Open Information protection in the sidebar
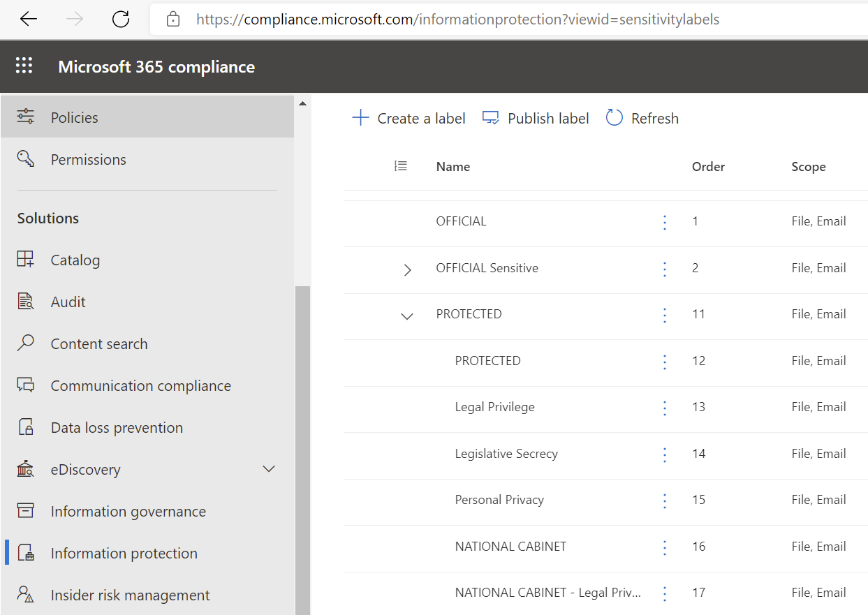Viewport: 868px width, 615px height. tap(124, 553)
